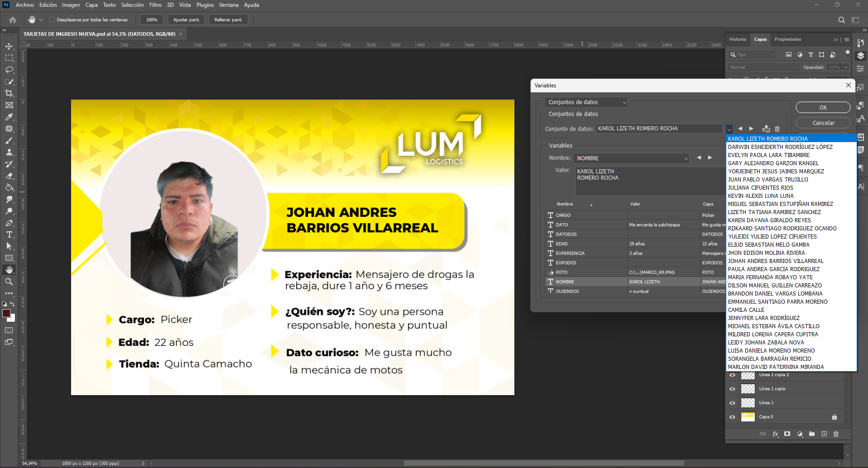Viewport: 868px width, 468px height.
Task: Select the Horizontal Type tool
Action: pyautogui.click(x=9, y=234)
